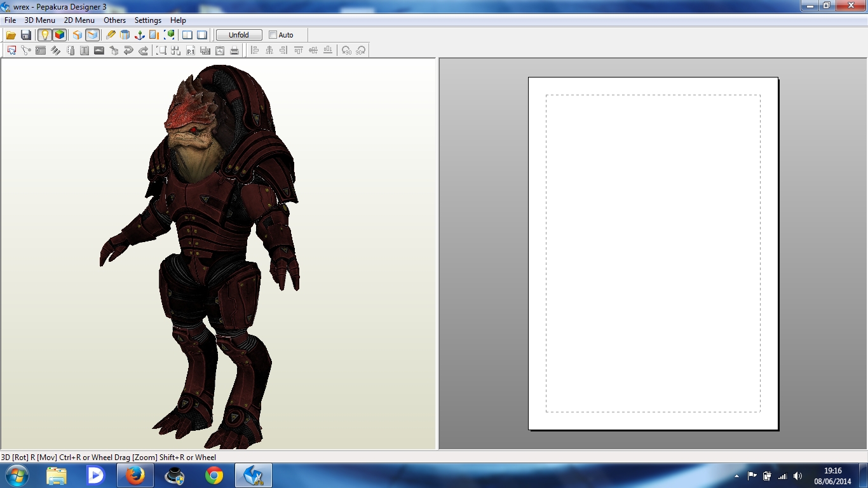Open Windows Explorer from the taskbar

pyautogui.click(x=57, y=475)
